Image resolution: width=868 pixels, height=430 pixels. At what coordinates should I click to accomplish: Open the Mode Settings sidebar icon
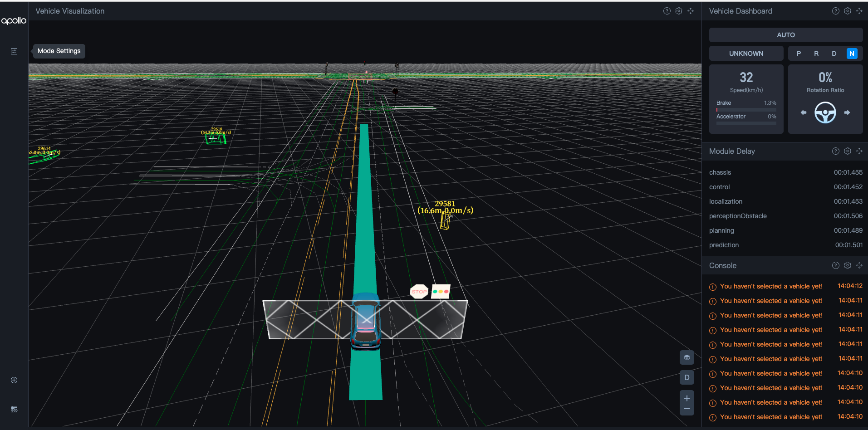[x=14, y=51]
